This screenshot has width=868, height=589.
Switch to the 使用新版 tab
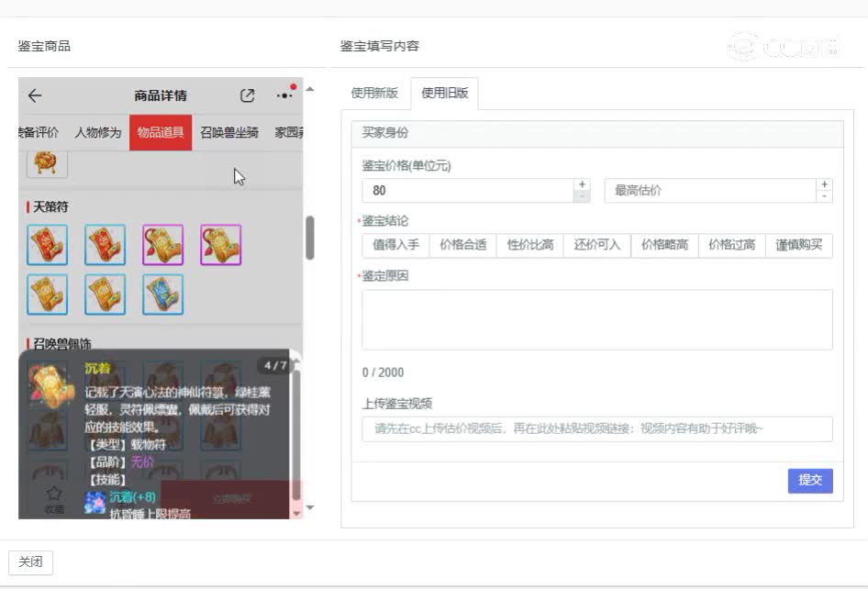coord(375,93)
